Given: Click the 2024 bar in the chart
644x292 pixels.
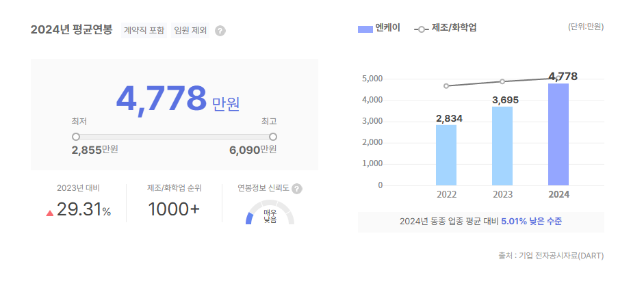Looking at the screenshot, I should [558, 135].
